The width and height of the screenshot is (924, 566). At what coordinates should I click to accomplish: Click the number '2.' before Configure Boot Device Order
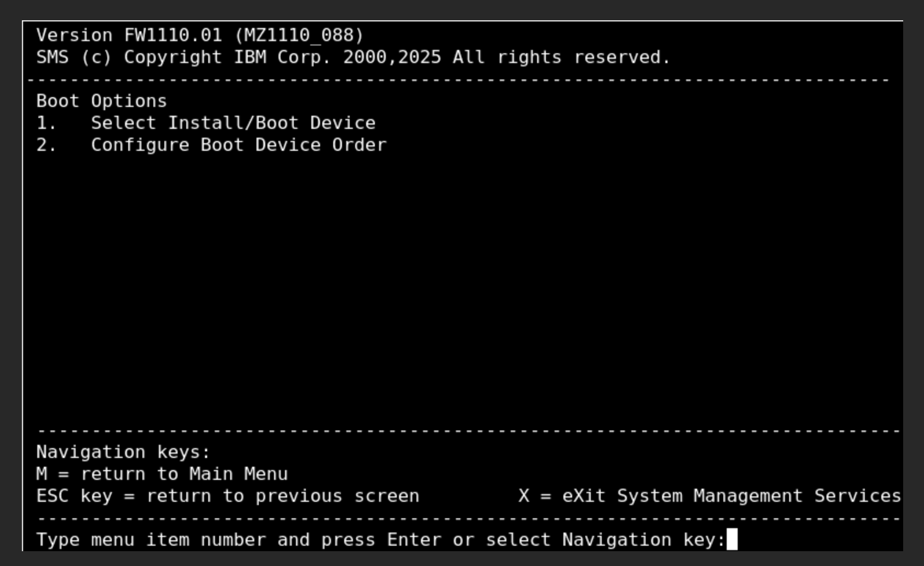(46, 145)
